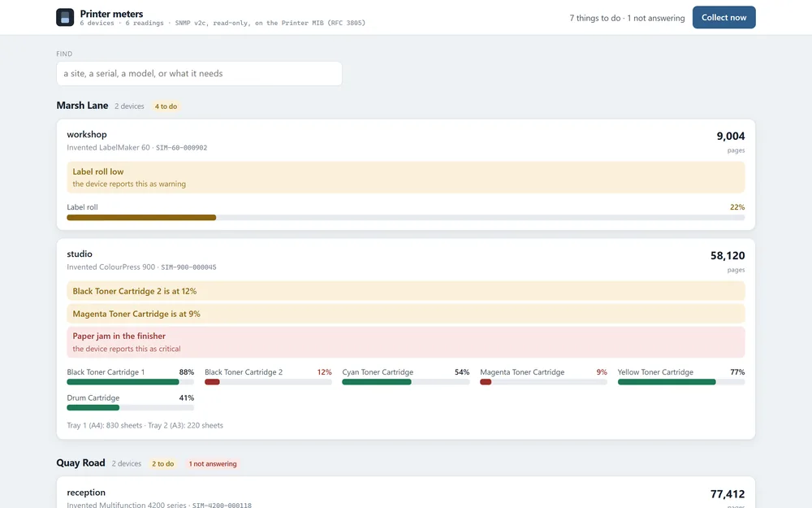Click the 77,412 page count
The image size is (812, 508).
pyautogui.click(x=728, y=494)
